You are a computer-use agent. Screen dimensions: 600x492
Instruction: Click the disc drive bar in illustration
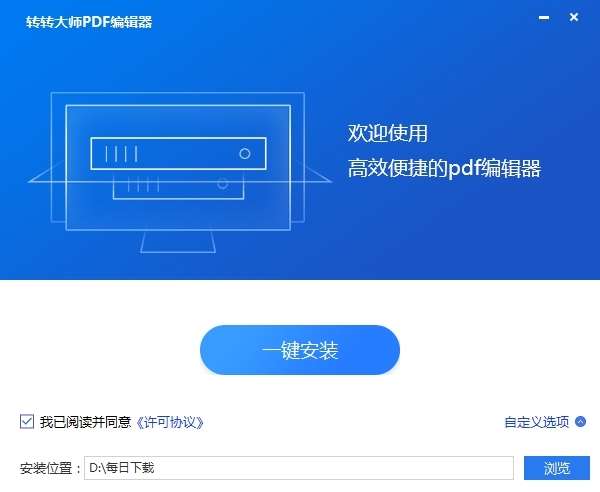click(x=178, y=153)
